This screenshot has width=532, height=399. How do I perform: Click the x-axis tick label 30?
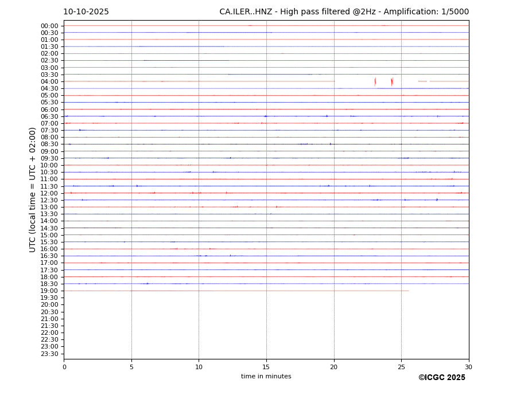click(468, 367)
